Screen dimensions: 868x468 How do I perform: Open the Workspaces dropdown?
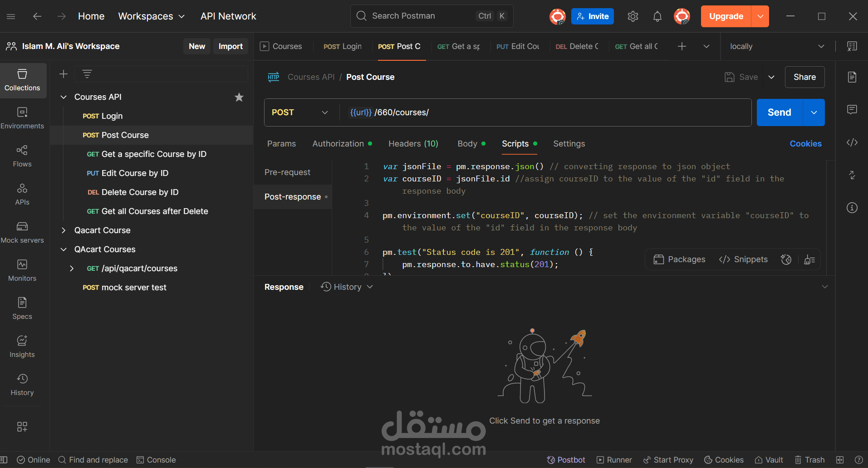[152, 16]
